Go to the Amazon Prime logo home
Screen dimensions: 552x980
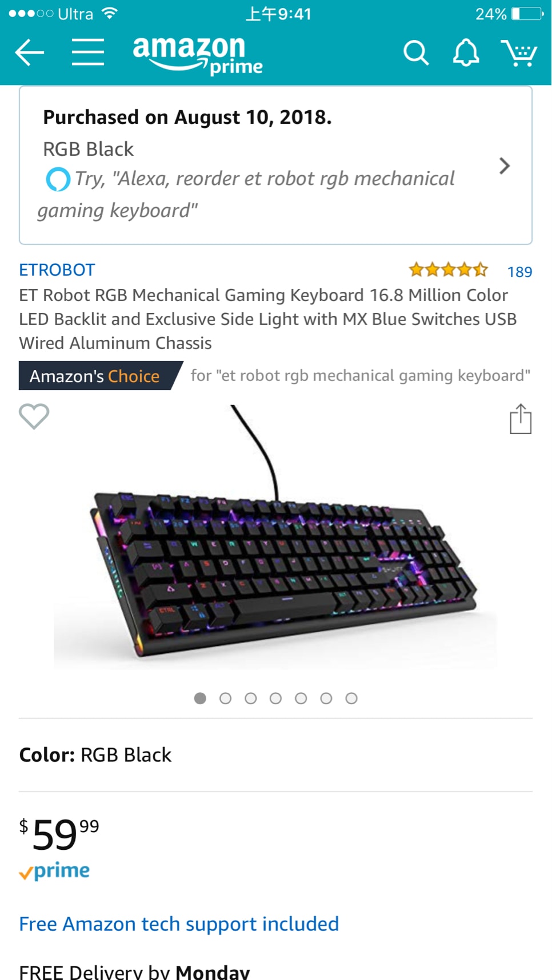click(198, 55)
